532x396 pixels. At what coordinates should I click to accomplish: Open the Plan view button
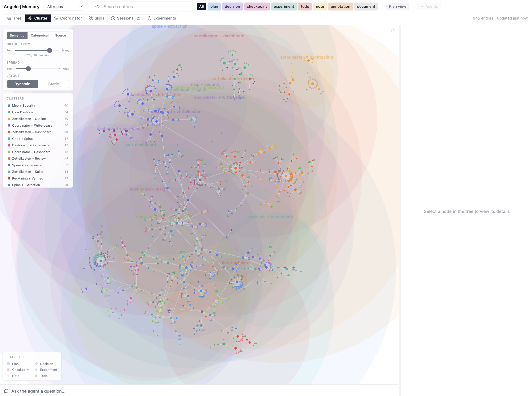(397, 7)
